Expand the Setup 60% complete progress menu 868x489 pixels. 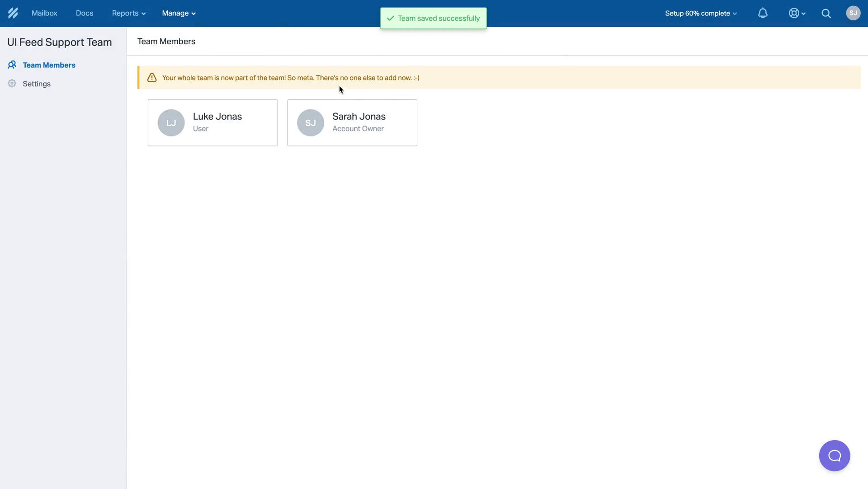(x=700, y=13)
